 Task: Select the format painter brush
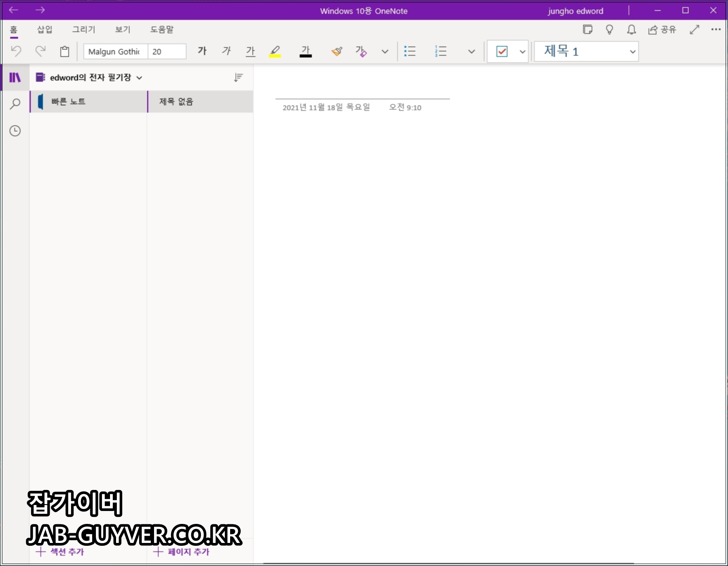point(336,51)
